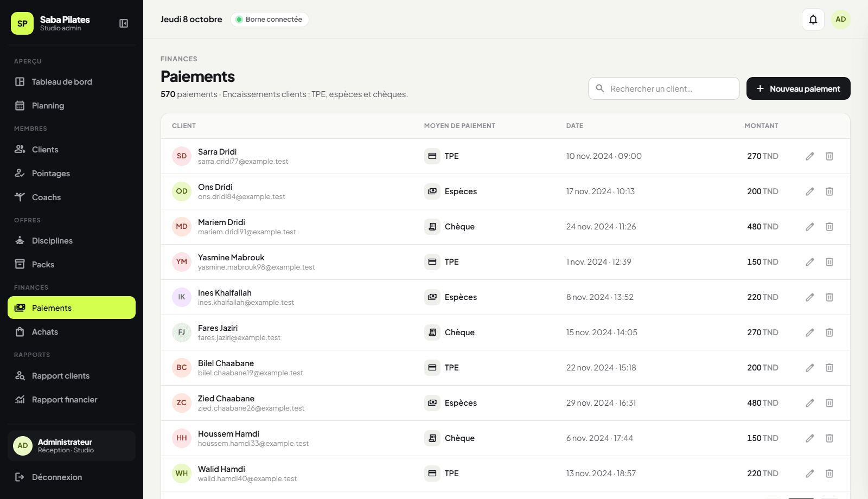The image size is (868, 499).
Task: Select Paiements in the sidebar
Action: coord(72,308)
